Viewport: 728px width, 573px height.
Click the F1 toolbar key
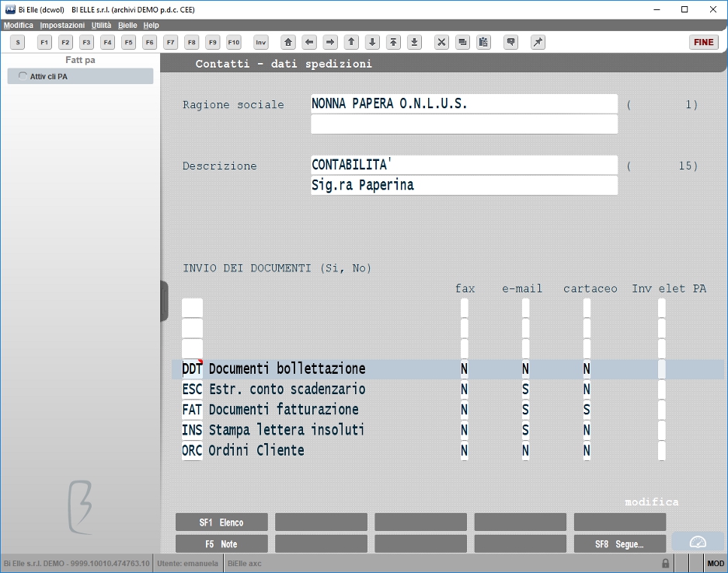click(44, 42)
